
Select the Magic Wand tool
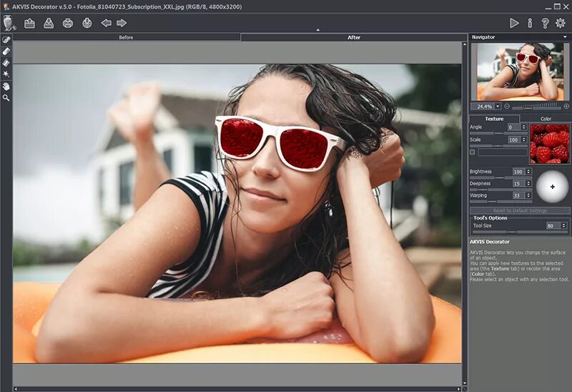[x=6, y=74]
